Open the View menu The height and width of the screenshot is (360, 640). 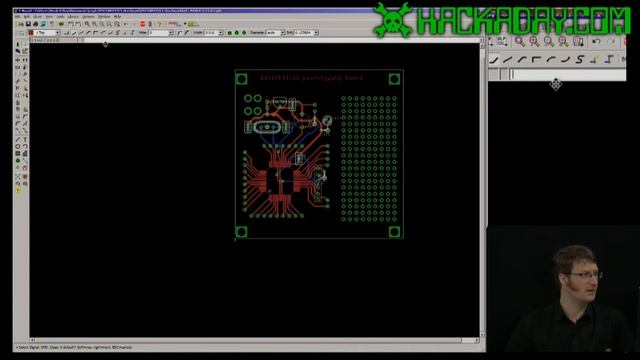pyautogui.click(x=49, y=17)
